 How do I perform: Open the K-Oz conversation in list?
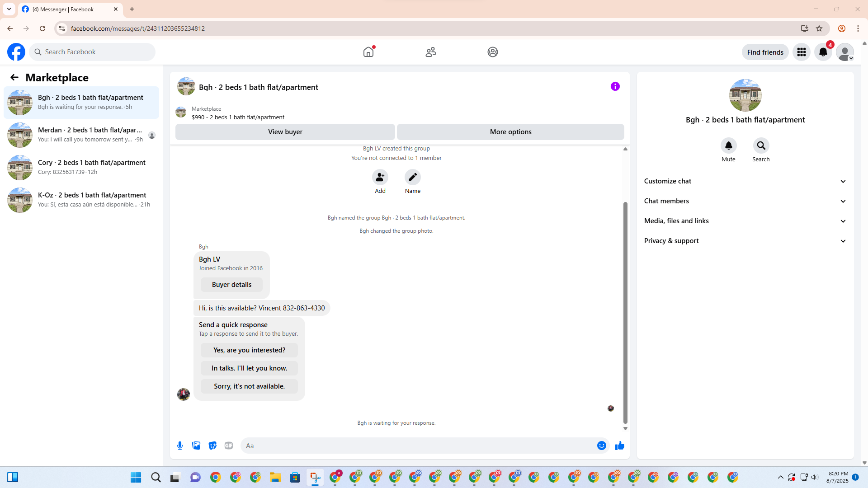coord(81,200)
